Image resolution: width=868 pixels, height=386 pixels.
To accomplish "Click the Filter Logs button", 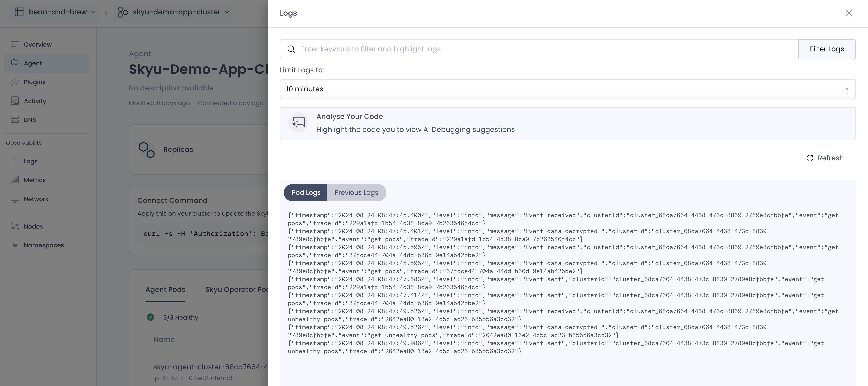I will [827, 49].
